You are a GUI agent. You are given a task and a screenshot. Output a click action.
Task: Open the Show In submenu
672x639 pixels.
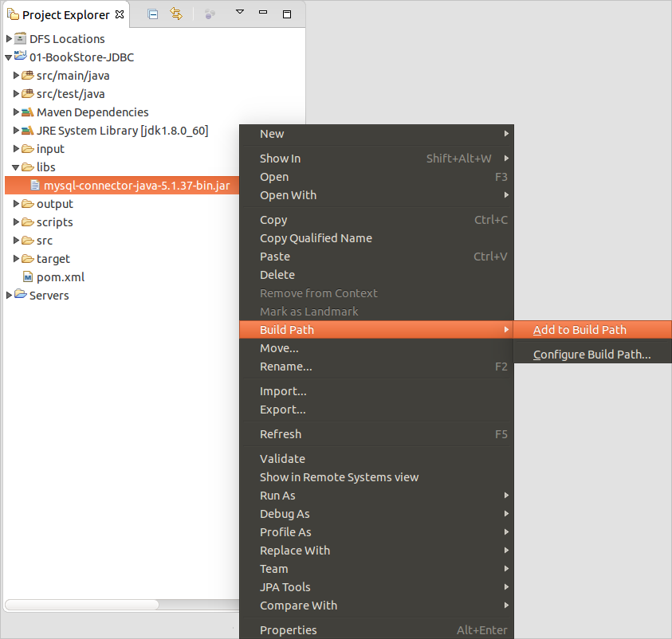(x=377, y=159)
